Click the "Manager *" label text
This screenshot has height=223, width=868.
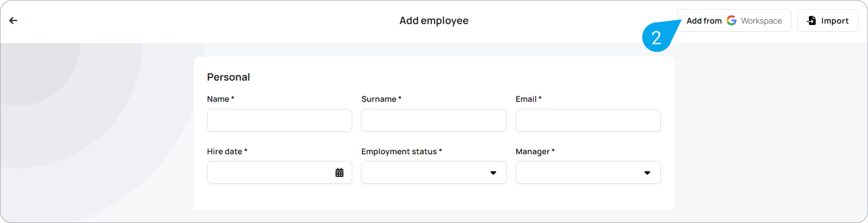(535, 152)
